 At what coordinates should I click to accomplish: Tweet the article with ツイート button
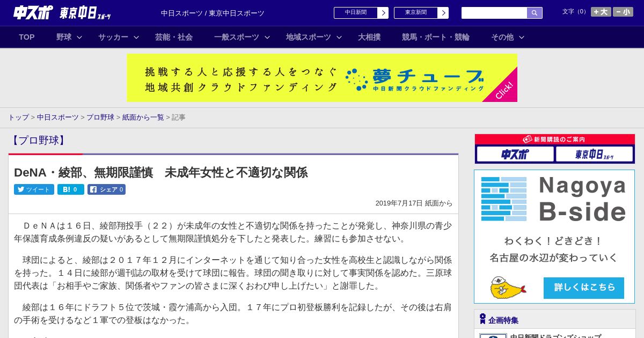coord(34,189)
